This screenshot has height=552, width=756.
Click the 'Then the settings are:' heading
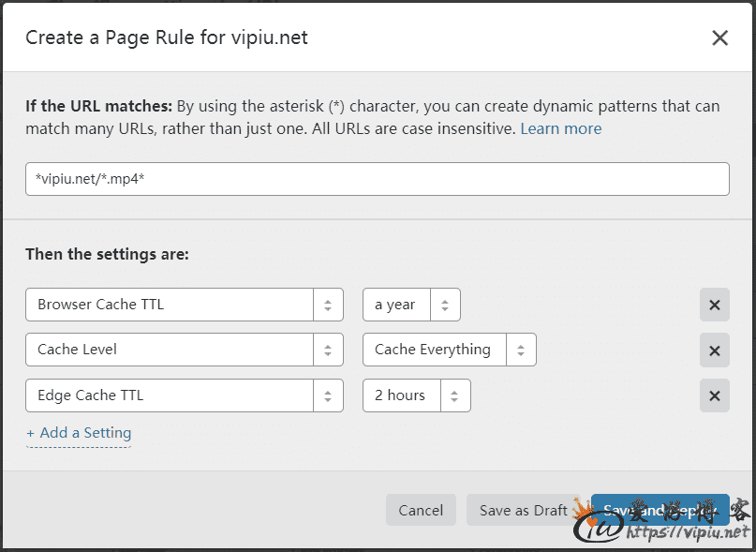107,254
